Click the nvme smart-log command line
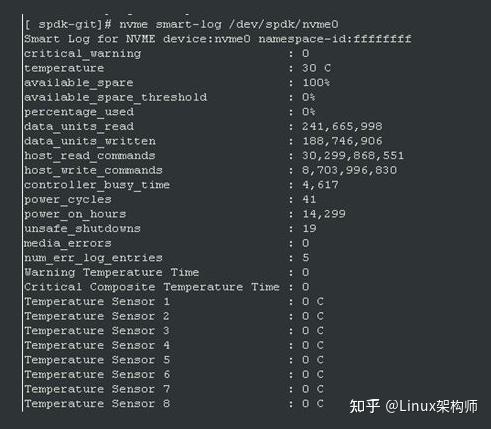 click(x=182, y=24)
